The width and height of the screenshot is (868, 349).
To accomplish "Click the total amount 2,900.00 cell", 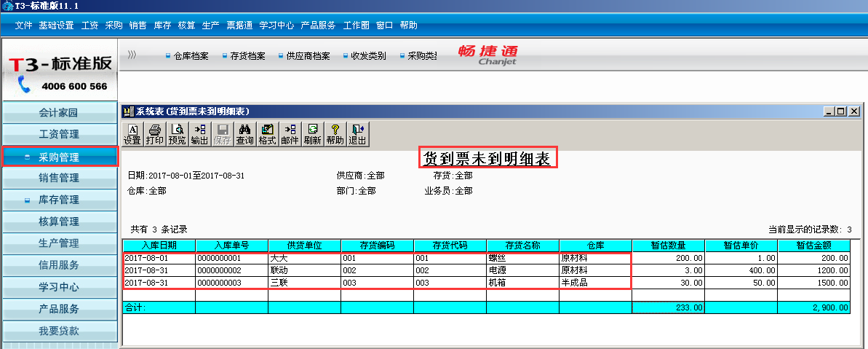I will (x=813, y=307).
